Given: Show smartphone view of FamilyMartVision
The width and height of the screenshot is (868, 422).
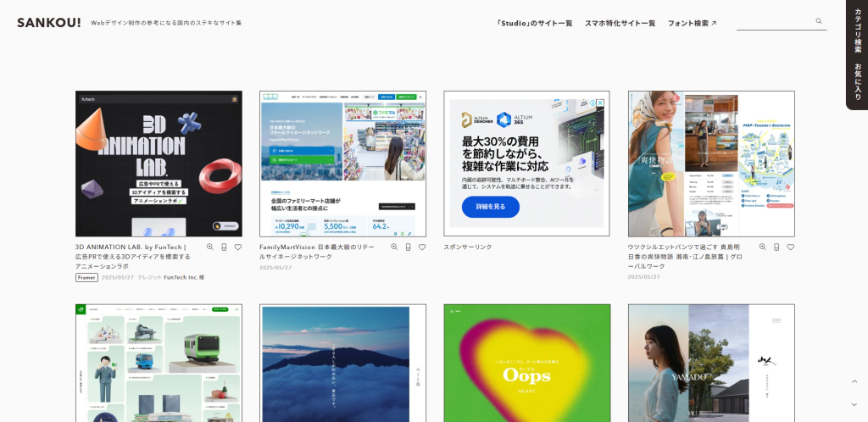Looking at the screenshot, I should [x=408, y=247].
